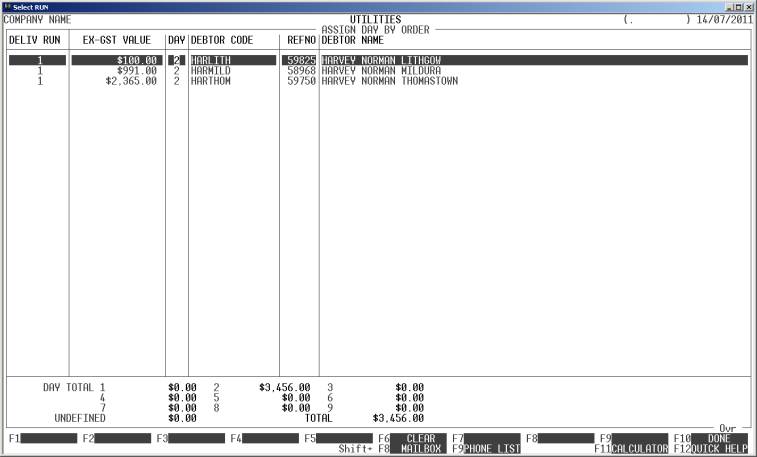Click the grand TOTAL $3,456.00 value
The width and height of the screenshot is (757, 457).
pyautogui.click(x=398, y=418)
